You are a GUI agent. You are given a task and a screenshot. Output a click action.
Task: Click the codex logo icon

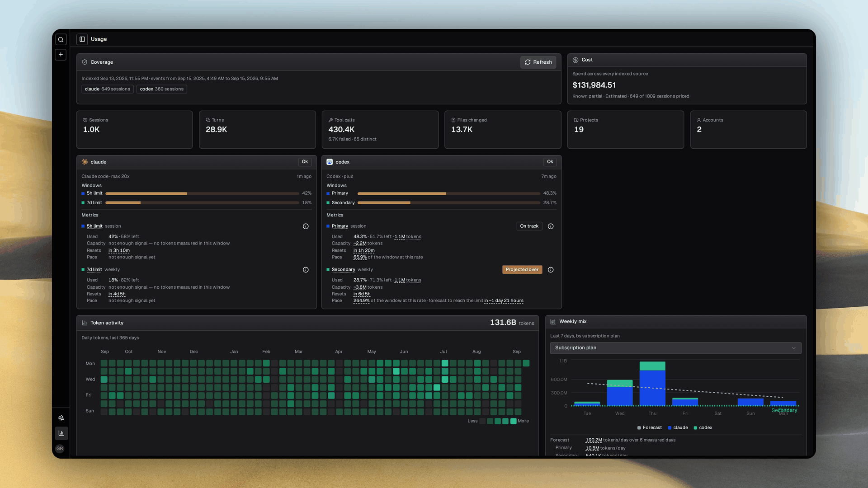[330, 162]
